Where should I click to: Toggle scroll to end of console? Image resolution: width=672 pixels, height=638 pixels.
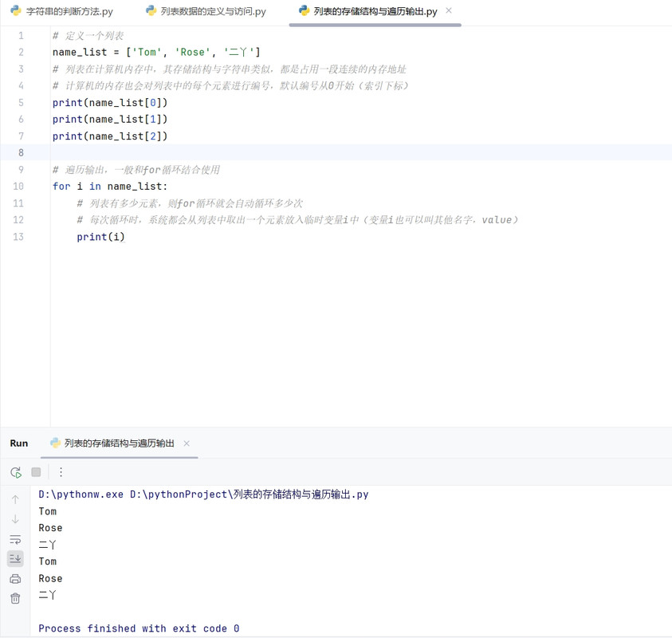(15, 558)
